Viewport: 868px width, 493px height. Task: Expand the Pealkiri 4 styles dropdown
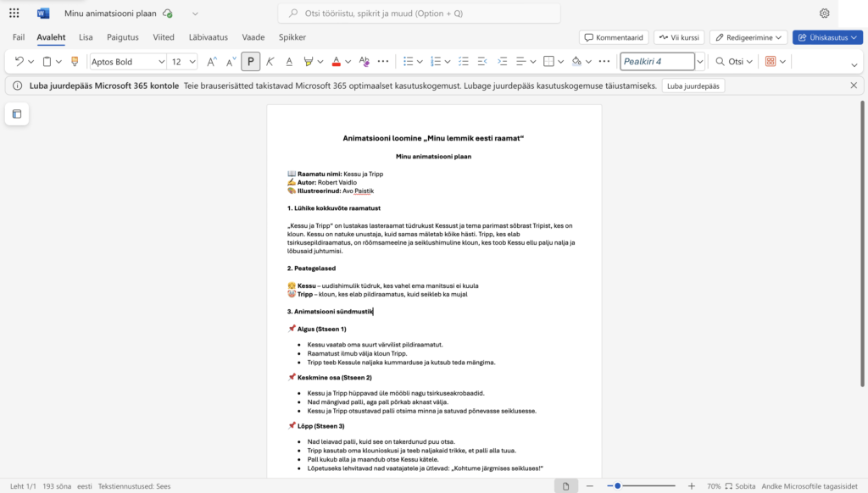[699, 62]
